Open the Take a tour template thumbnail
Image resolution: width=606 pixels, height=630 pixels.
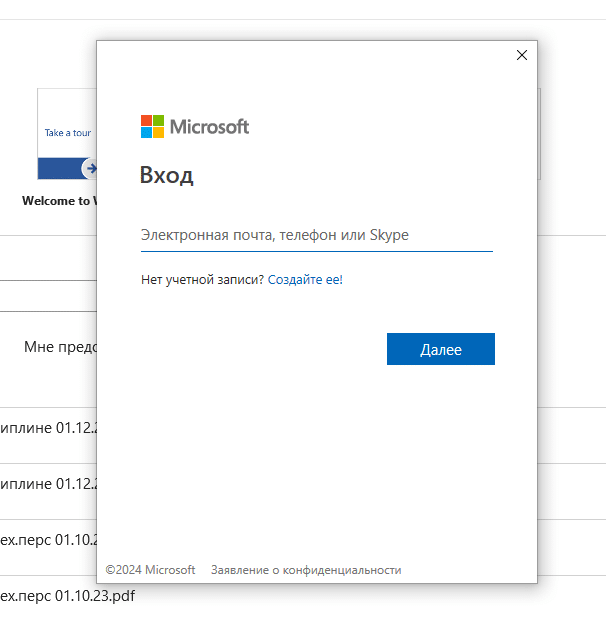click(x=67, y=133)
